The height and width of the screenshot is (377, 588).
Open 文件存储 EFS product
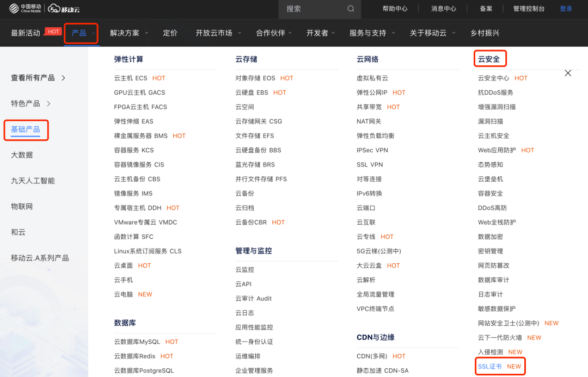tap(255, 135)
